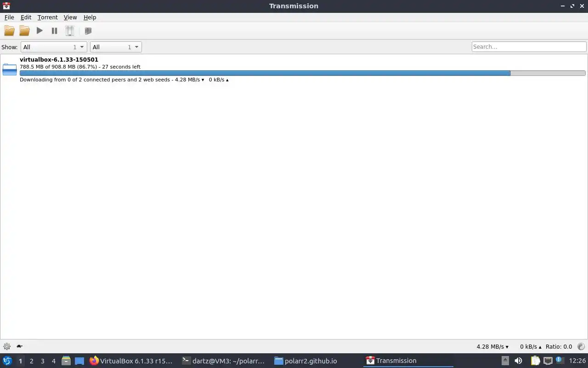Click the 12:26 taskbar clock
588x368 pixels.
pos(577,361)
